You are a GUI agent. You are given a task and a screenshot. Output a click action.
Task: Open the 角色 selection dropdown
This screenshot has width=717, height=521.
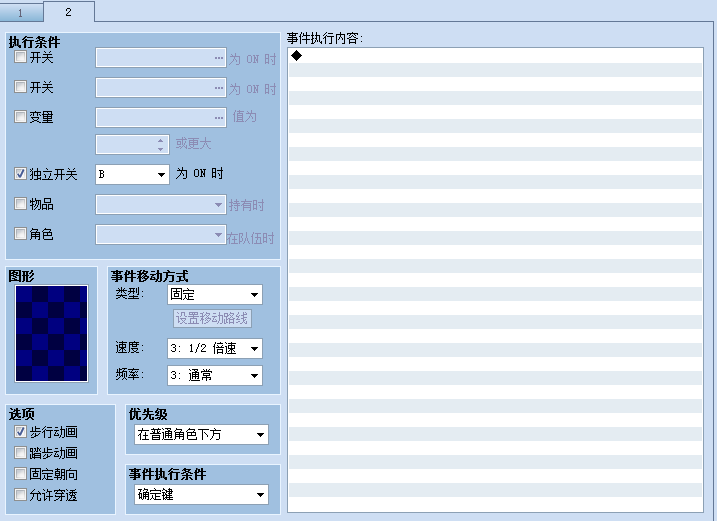coord(161,234)
